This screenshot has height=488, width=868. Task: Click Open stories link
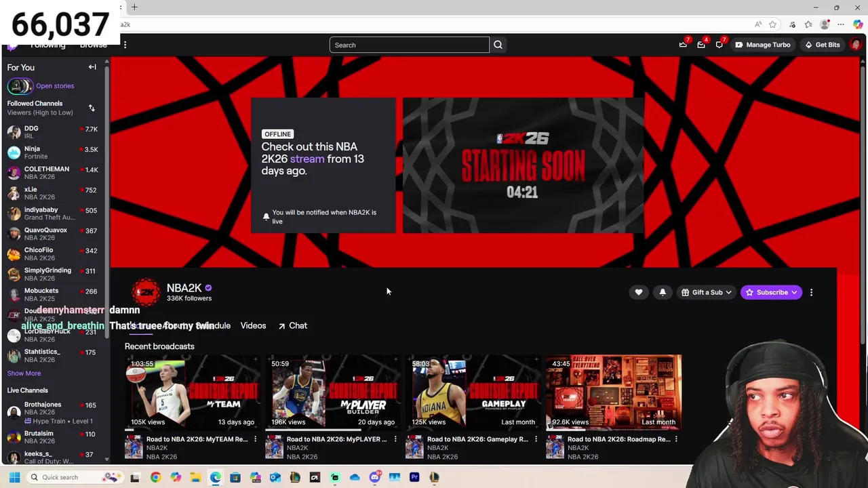click(x=55, y=86)
